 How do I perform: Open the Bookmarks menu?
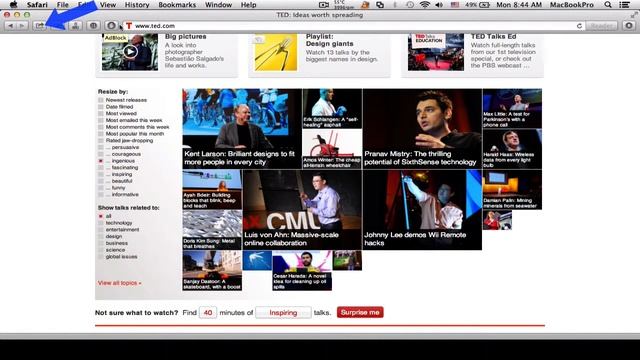tap(177, 5)
